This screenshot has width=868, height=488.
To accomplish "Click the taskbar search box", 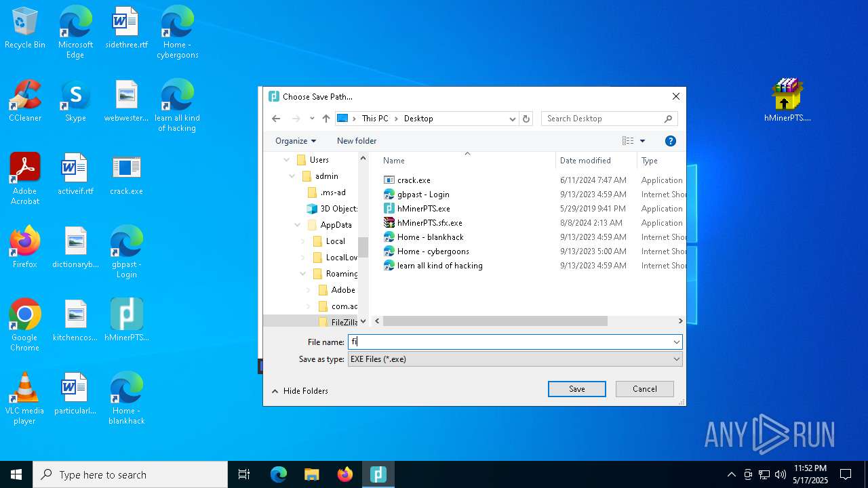I will [130, 474].
